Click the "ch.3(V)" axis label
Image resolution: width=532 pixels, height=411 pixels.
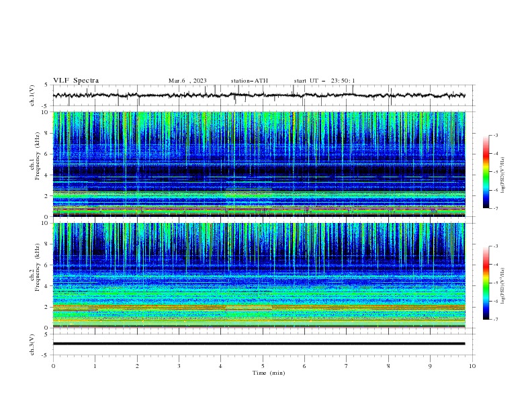[32, 345]
